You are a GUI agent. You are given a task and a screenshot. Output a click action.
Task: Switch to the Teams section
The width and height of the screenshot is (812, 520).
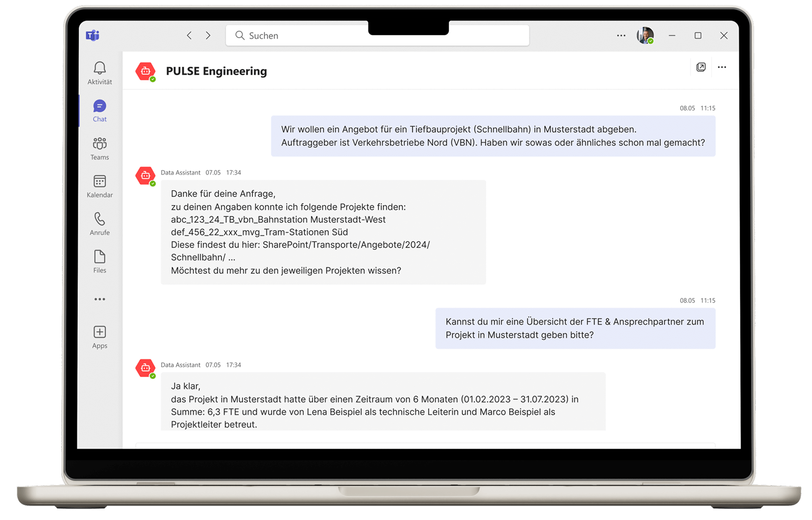(x=99, y=148)
